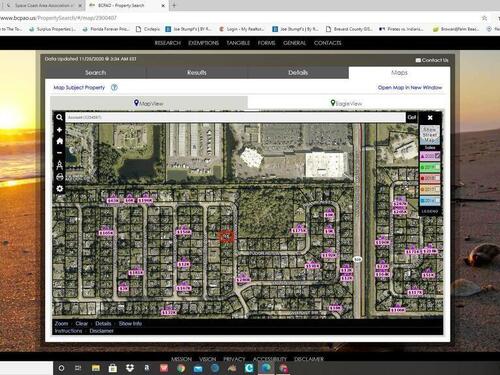The height and width of the screenshot is (375, 500).
Task: Switch to the Search tab
Action: 95,72
